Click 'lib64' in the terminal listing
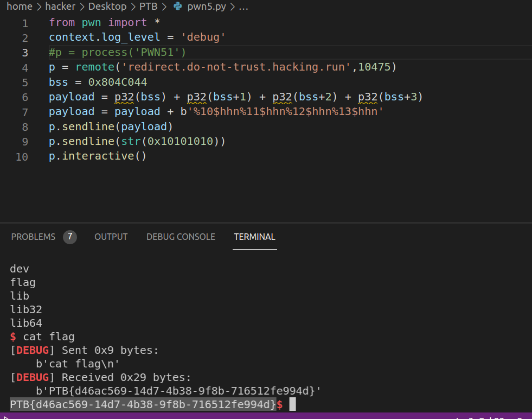 pos(26,323)
